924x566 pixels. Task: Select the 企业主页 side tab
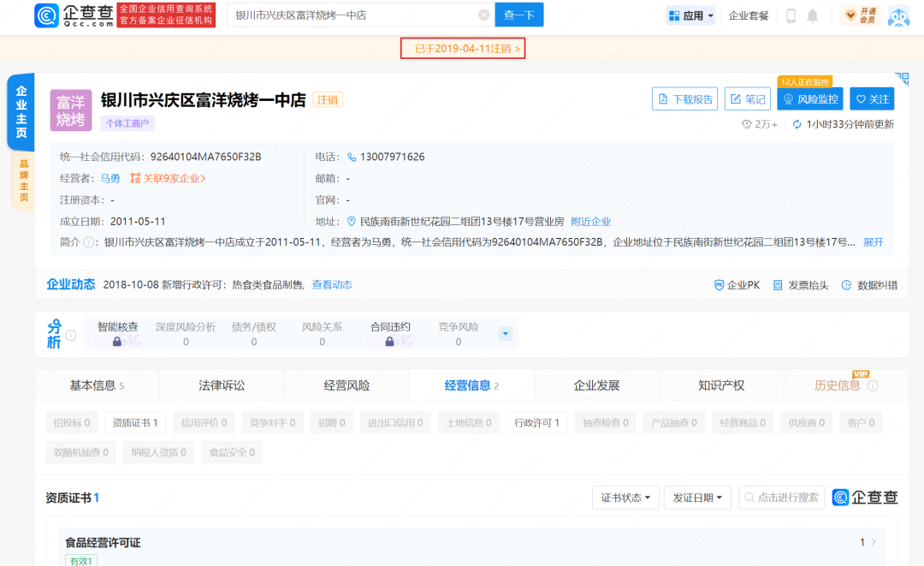click(x=21, y=111)
